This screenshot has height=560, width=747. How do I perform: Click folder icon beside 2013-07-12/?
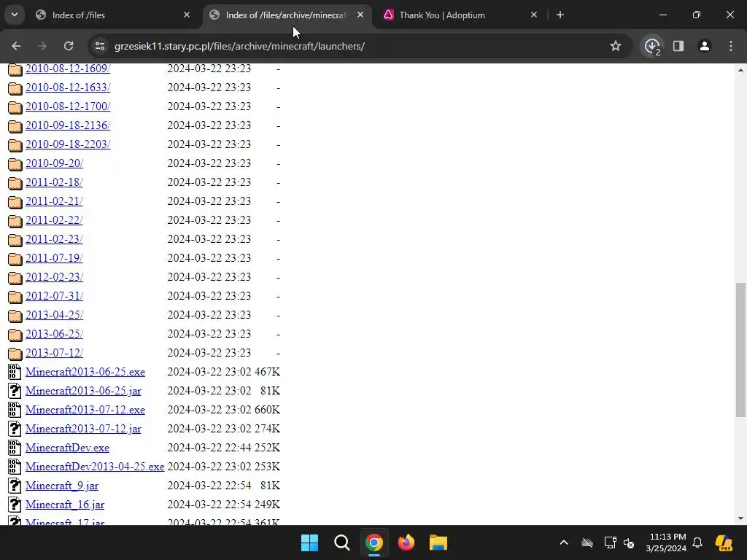point(15,354)
